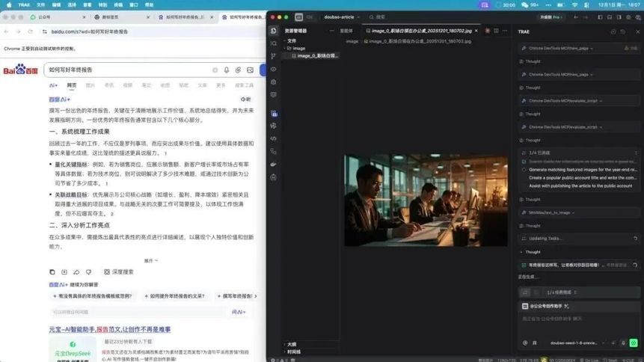Click the eye-shaped icon in TRAE activity bar
644x362 pixels.
pos(274,69)
